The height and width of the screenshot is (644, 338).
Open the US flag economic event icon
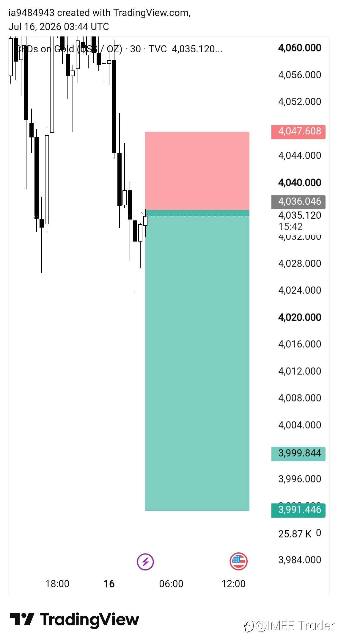pyautogui.click(x=238, y=561)
